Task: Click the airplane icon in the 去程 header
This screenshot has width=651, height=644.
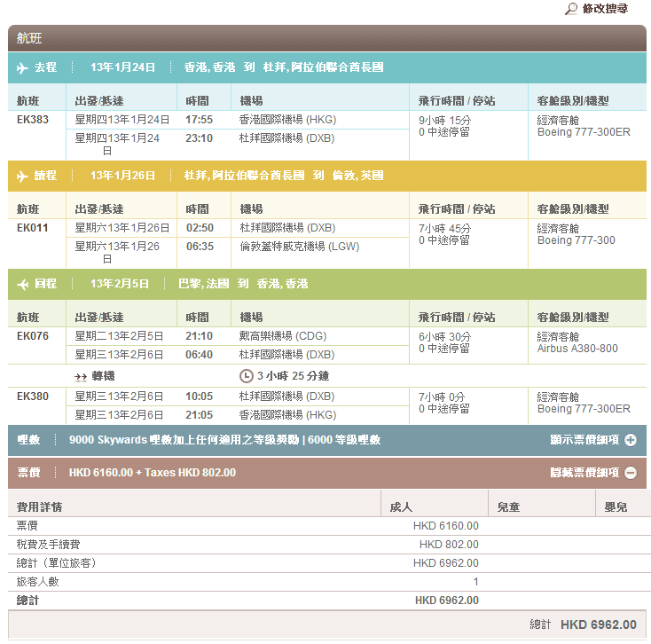Action: (x=22, y=67)
